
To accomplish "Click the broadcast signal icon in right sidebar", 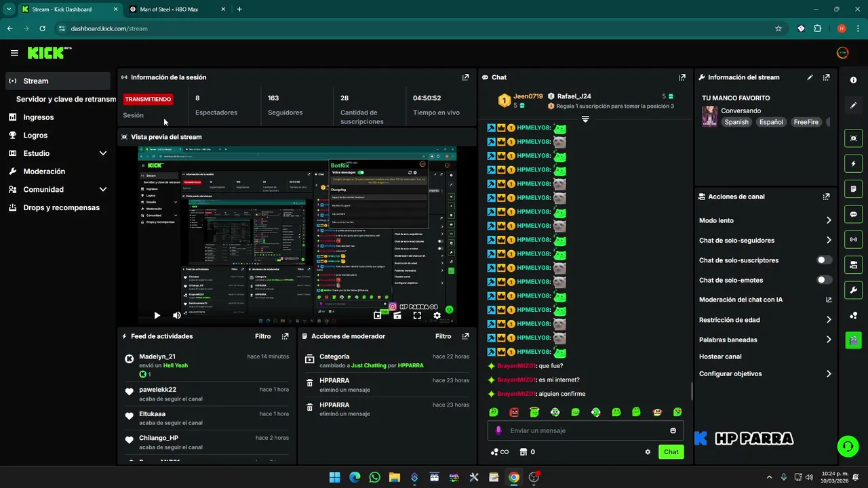I will tap(853, 239).
